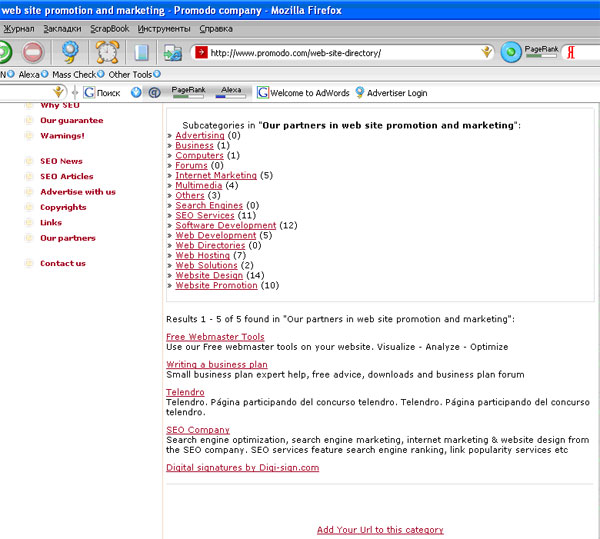Select SEO Articles in the sidebar

67,176
